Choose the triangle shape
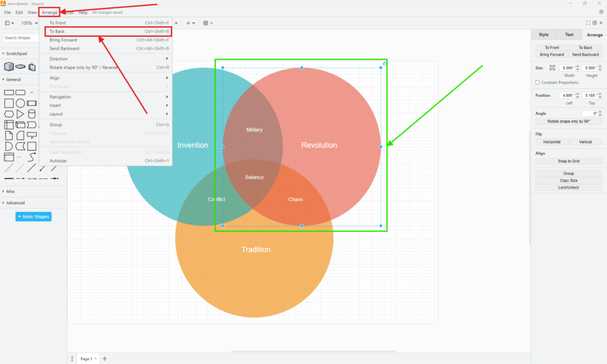Image resolution: width=607 pixels, height=364 pixels. click(x=20, y=114)
